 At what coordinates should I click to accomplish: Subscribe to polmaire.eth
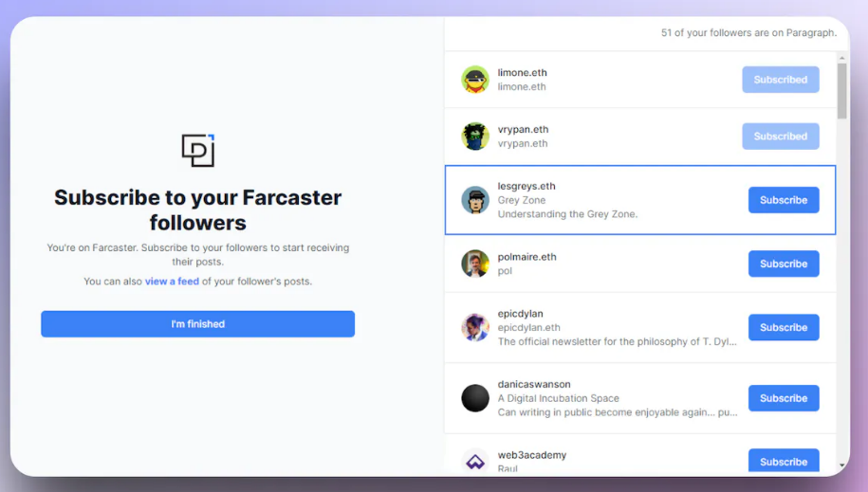(783, 264)
